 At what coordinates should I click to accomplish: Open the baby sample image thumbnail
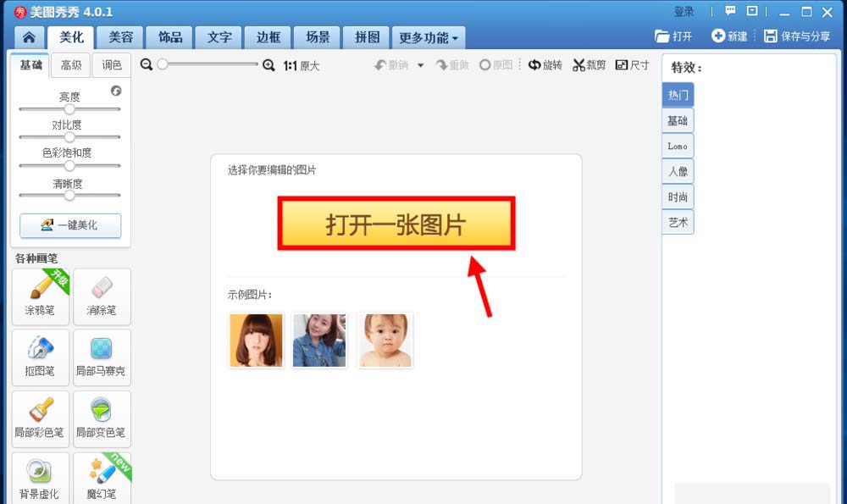pyautogui.click(x=385, y=338)
